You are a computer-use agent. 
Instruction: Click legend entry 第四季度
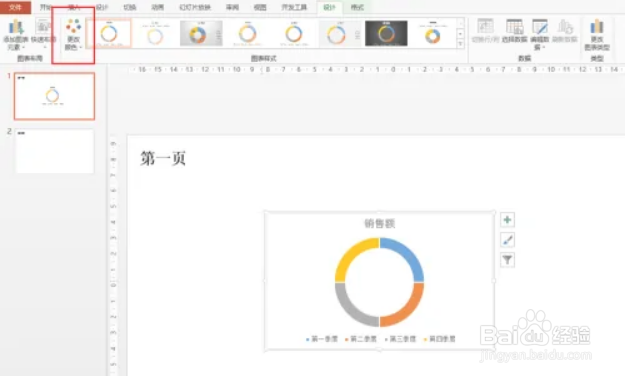tap(439, 339)
